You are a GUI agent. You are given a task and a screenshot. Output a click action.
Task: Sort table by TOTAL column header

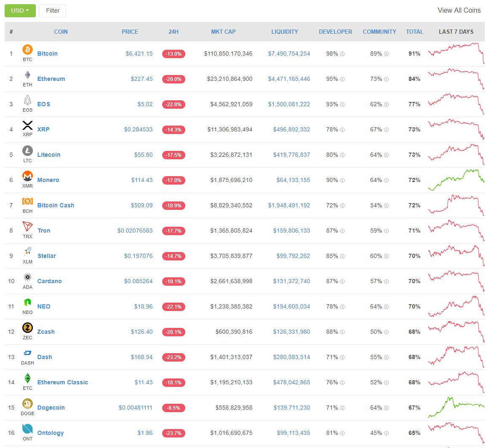(x=414, y=32)
